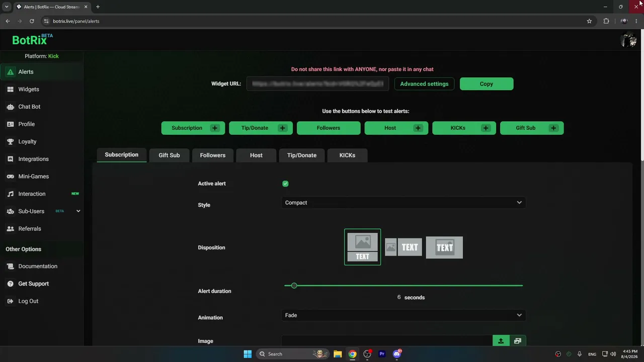This screenshot has width=644, height=362.
Task: Click plus icon on Gift Sub test button
Action: pos(553,128)
